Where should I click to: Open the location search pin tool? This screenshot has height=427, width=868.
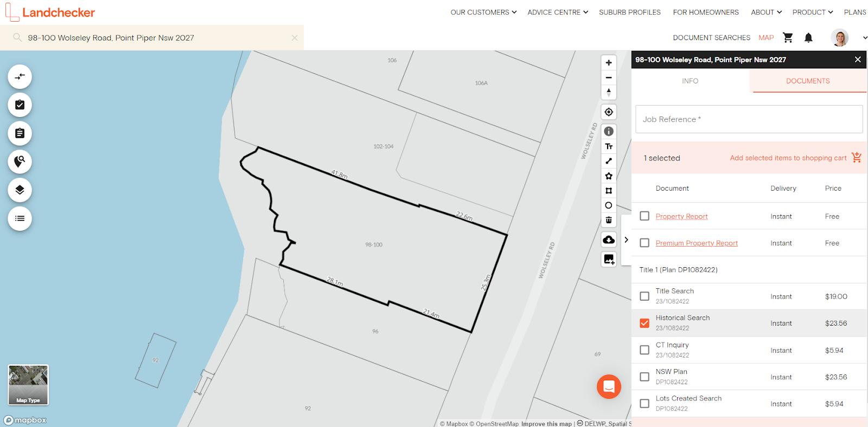pos(20,161)
